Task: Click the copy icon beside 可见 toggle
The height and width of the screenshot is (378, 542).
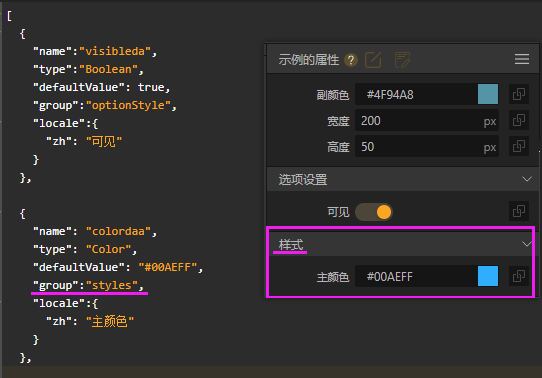Action: (x=519, y=211)
